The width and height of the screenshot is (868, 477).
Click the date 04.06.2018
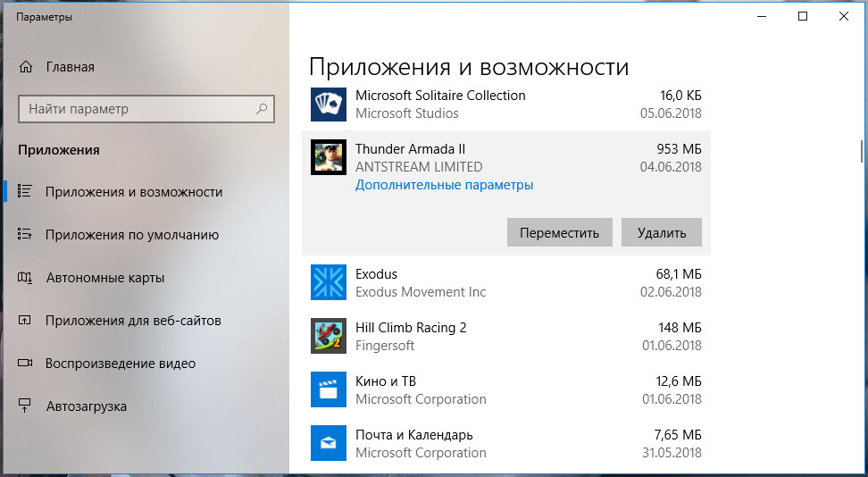point(671,167)
